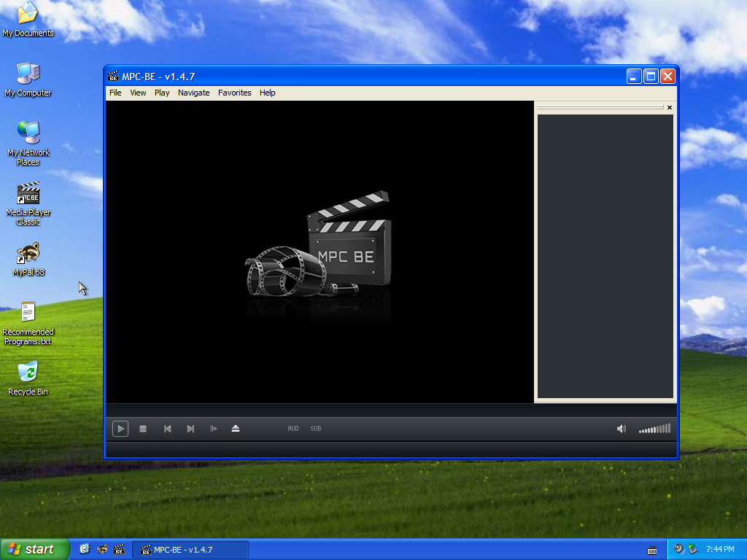The height and width of the screenshot is (560, 747).
Task: Open the Help menu
Action: [x=268, y=93]
